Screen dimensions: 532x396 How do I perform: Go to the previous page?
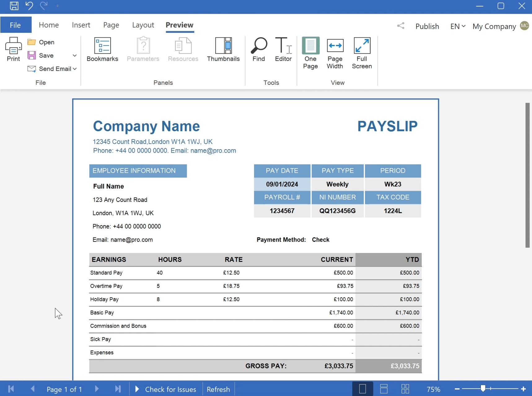tap(33, 389)
